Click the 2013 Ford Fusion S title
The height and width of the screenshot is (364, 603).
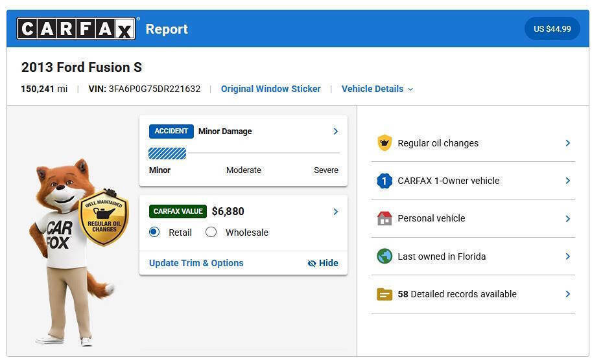tap(82, 67)
